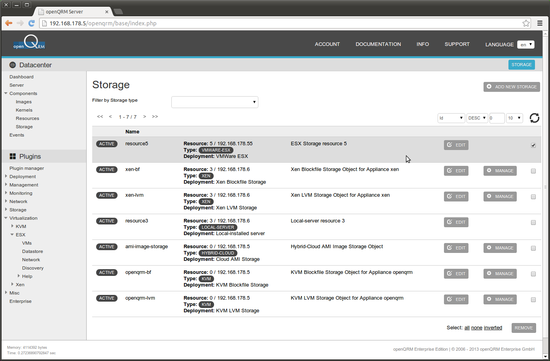Click MANAGE for openqrm-lvm storage
Screen dimensions: 550x361
tap(500, 299)
